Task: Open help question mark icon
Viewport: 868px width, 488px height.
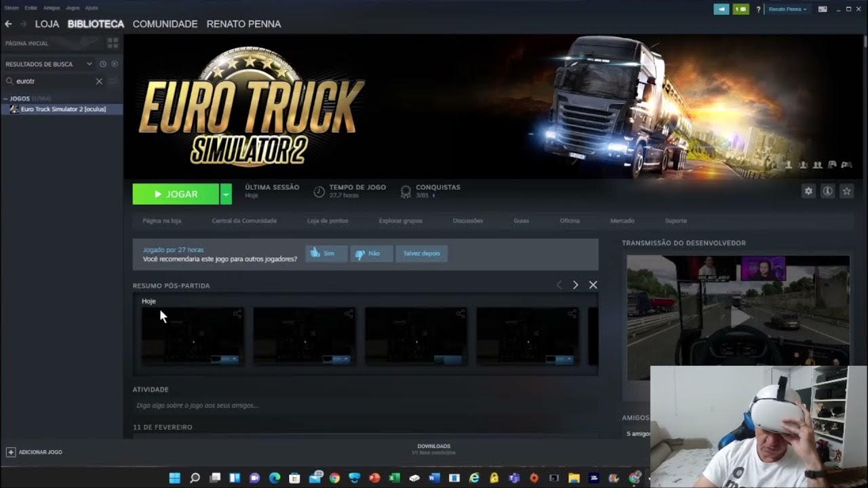Action: click(758, 9)
